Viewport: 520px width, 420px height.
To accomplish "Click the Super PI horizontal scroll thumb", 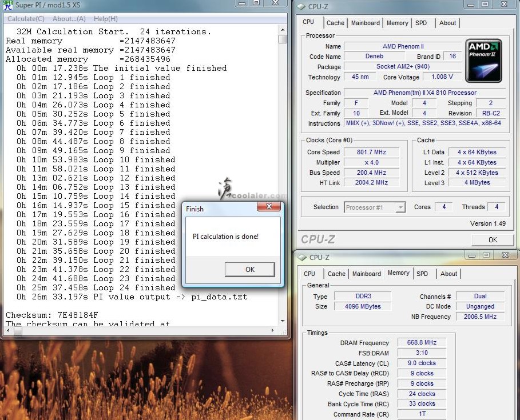I will tap(18, 330).
